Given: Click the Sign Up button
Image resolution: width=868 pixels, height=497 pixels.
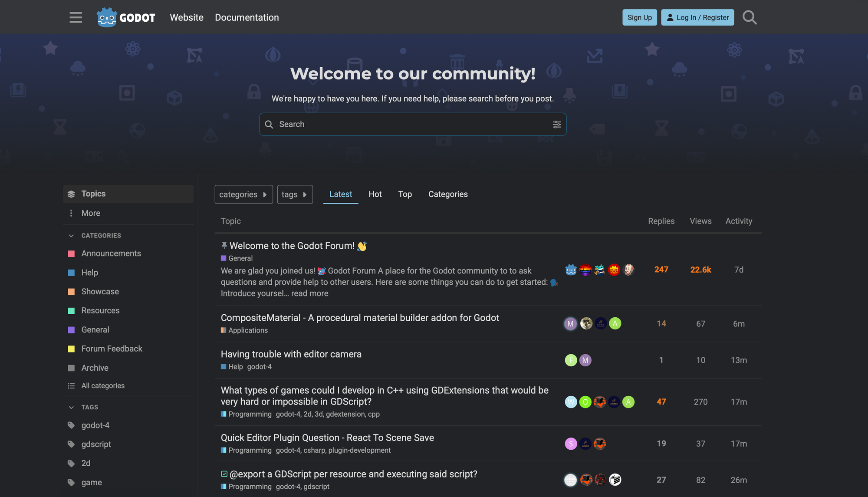Looking at the screenshot, I should 639,17.
